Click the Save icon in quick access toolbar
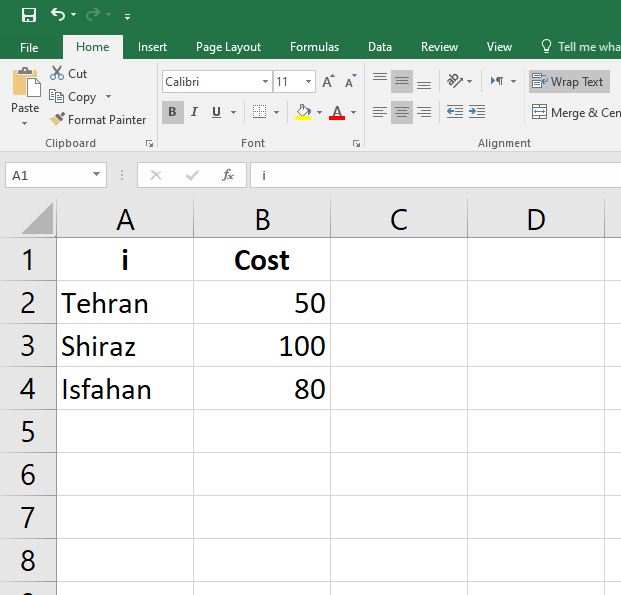The height and width of the screenshot is (595, 621). click(28, 15)
